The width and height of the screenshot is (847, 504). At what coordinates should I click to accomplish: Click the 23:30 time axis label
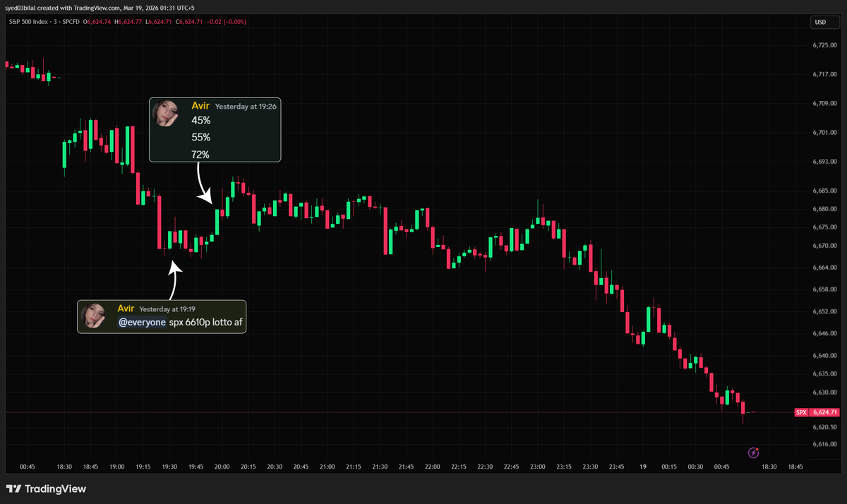click(x=590, y=467)
